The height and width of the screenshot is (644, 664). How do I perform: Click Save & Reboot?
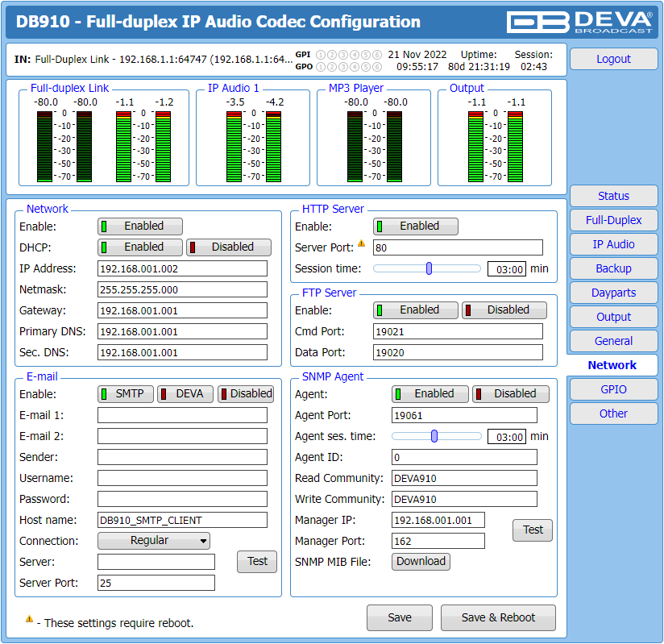[498, 617]
